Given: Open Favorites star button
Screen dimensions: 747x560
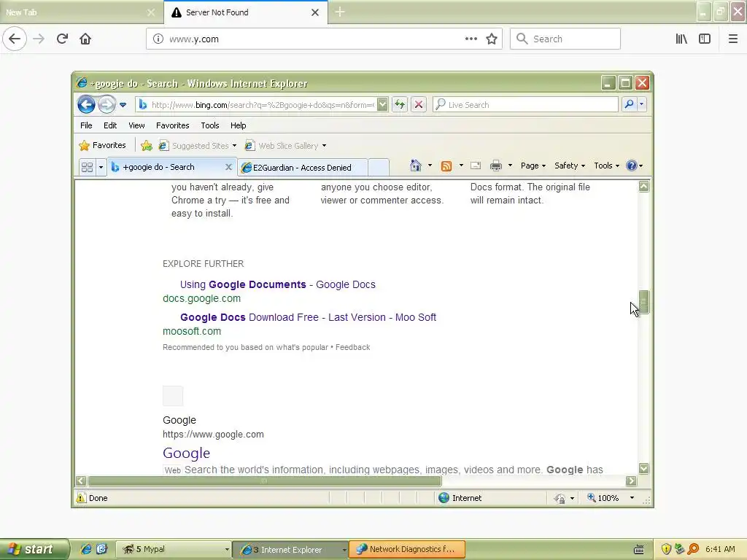Looking at the screenshot, I should click(102, 145).
